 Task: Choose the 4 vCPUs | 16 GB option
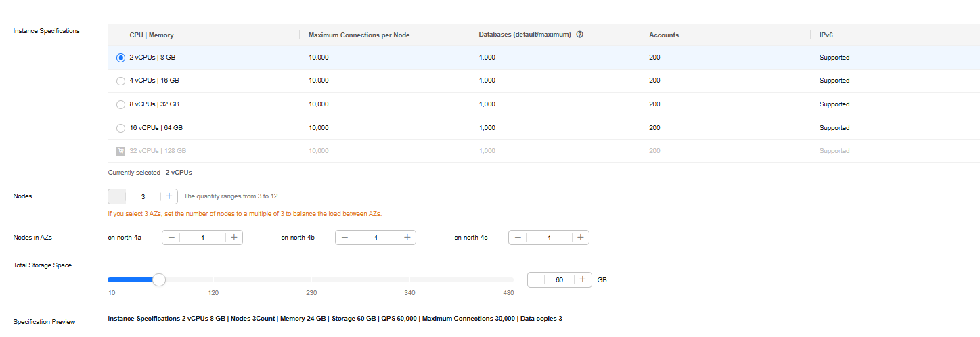point(120,81)
